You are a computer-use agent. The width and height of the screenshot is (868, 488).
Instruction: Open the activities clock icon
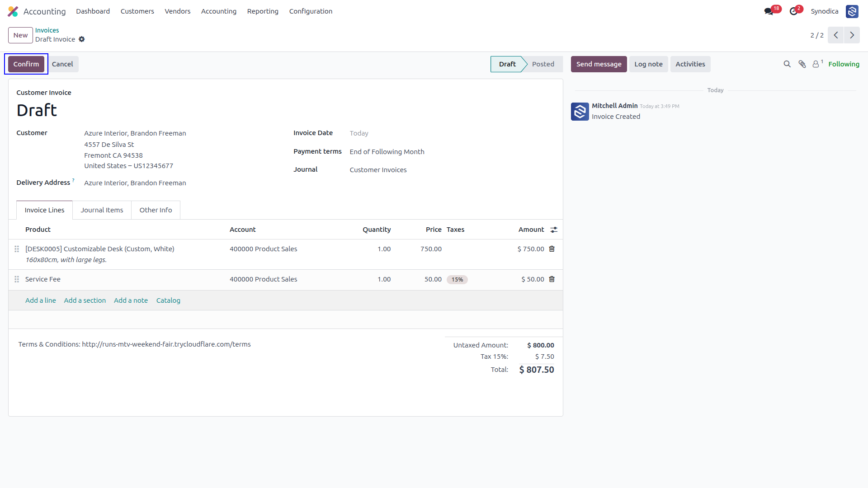coord(793,11)
